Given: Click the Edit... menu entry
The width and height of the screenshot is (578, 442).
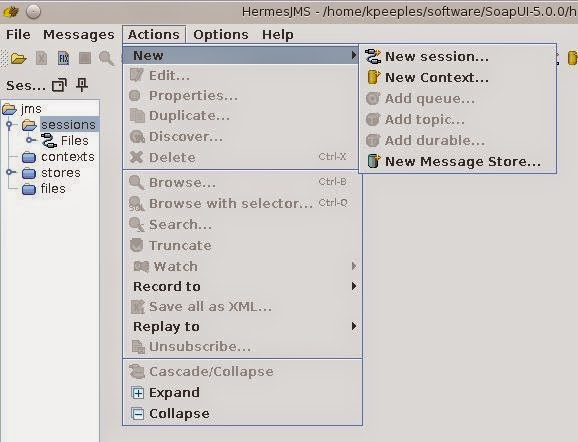Looking at the screenshot, I should (241, 76).
